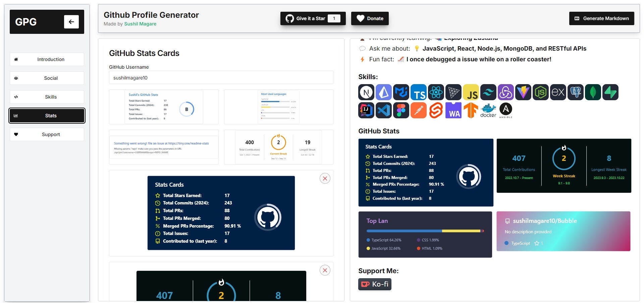Click the star count badge showing 1
Image resolution: width=644 pixels, height=303 pixels.
(x=334, y=18)
